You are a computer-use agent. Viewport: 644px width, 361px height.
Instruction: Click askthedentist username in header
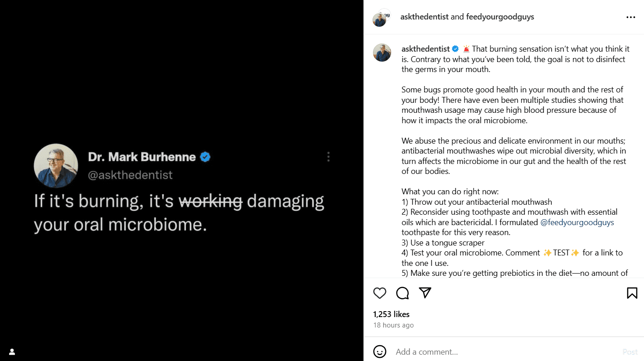[x=424, y=17]
